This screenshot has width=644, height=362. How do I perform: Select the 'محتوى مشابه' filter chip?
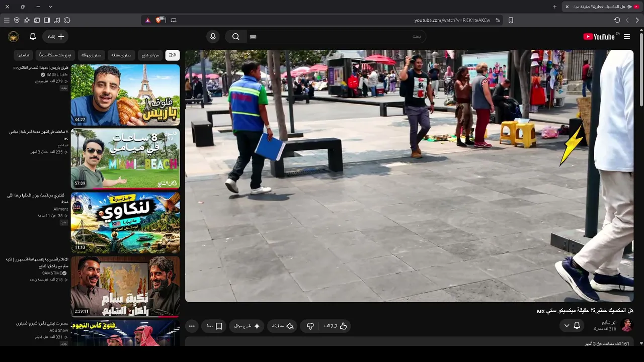point(121,55)
